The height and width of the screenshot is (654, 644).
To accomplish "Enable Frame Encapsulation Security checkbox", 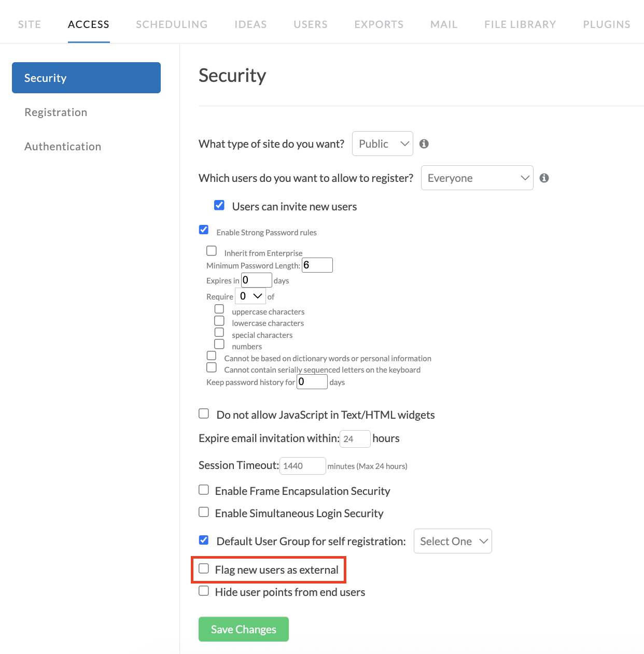I will pyautogui.click(x=204, y=490).
